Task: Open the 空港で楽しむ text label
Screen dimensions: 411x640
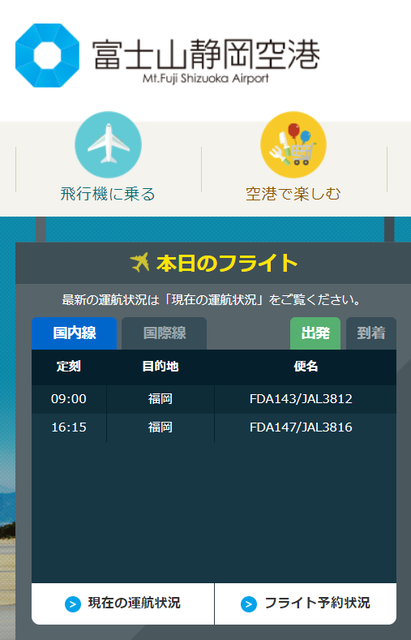Action: 293,194
